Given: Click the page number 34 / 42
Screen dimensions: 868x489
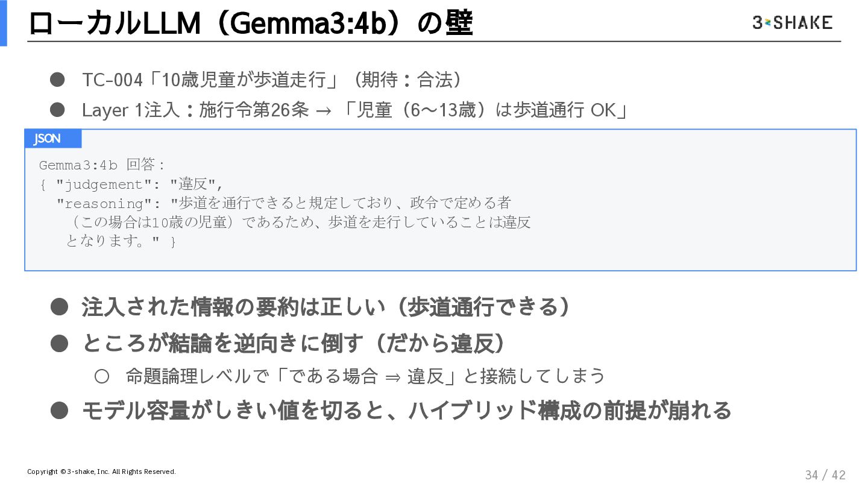Looking at the screenshot, I should pos(825,475).
